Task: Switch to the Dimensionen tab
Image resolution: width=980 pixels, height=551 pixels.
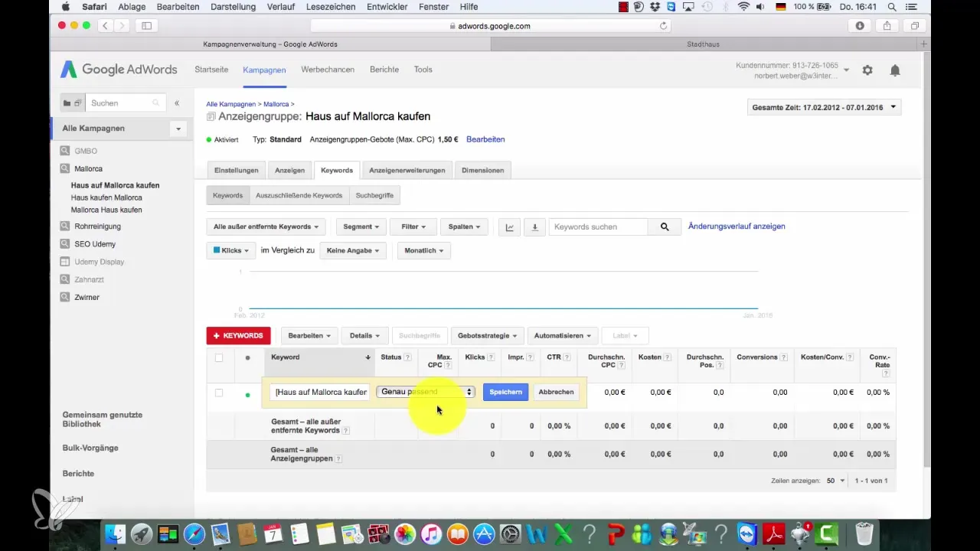Action: [x=482, y=170]
